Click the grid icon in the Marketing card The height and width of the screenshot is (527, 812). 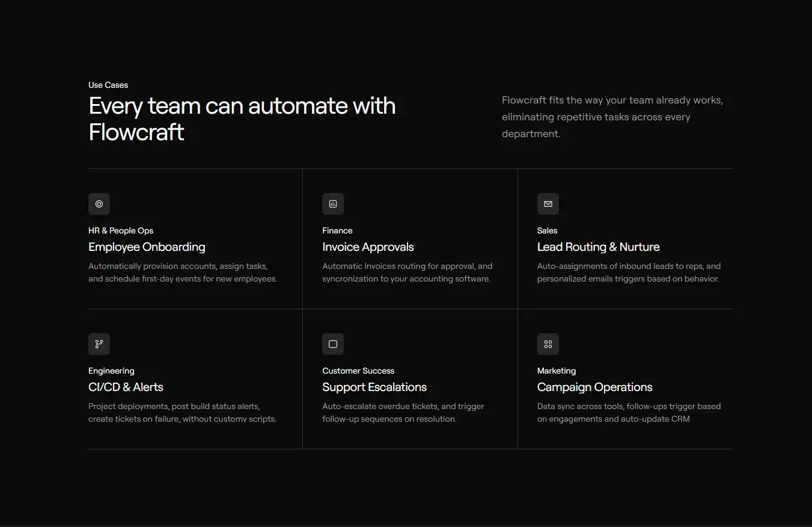[x=548, y=344]
